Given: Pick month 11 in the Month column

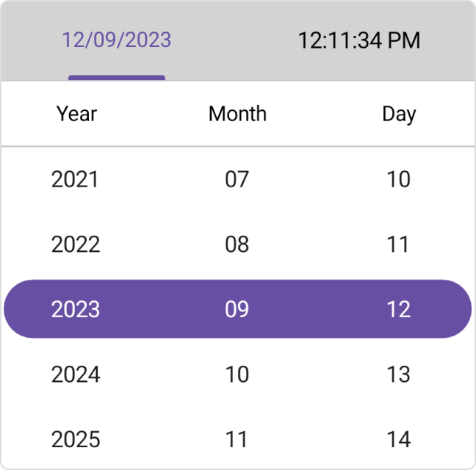Looking at the screenshot, I should tap(237, 438).
